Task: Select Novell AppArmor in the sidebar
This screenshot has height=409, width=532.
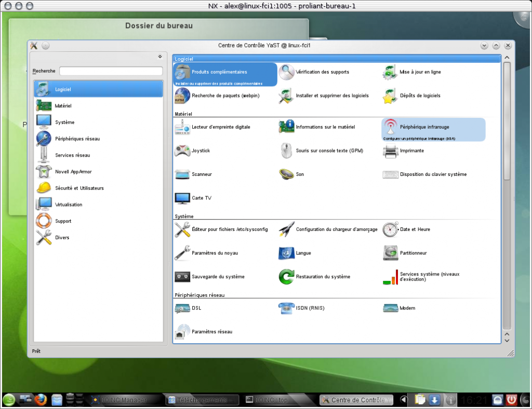Action: (73, 172)
